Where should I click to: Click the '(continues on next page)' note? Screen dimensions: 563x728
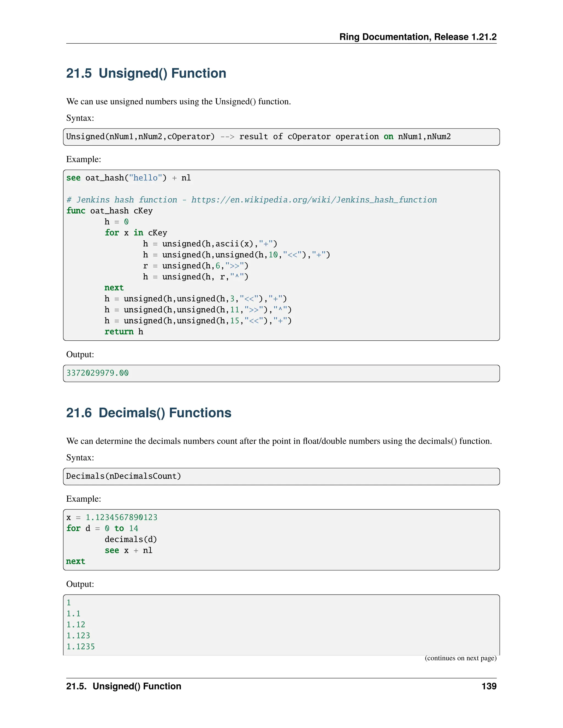pyautogui.click(x=460, y=658)
